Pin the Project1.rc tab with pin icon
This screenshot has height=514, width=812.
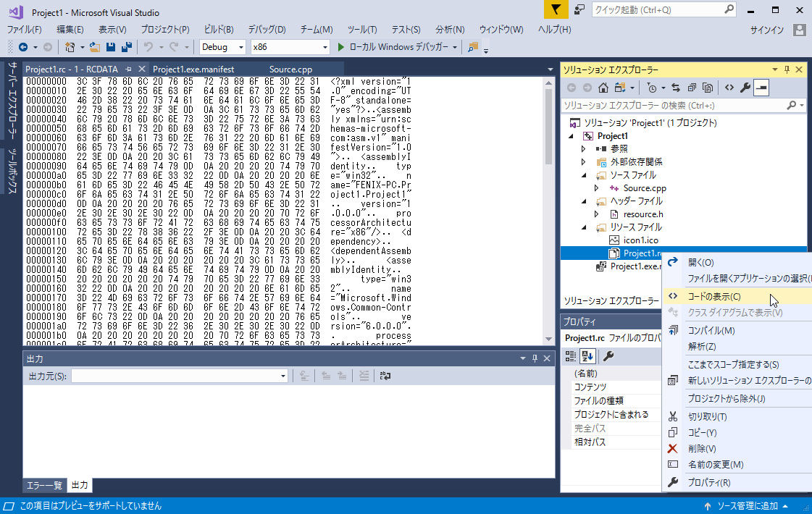click(x=128, y=69)
